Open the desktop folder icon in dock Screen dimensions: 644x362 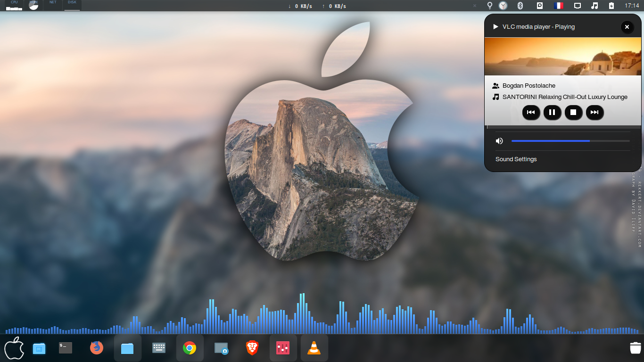[x=39, y=349]
